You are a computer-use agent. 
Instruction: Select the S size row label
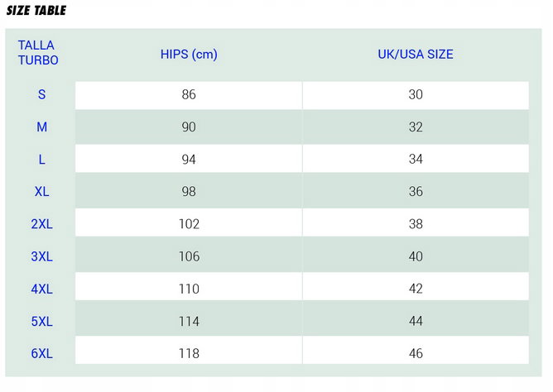41,94
